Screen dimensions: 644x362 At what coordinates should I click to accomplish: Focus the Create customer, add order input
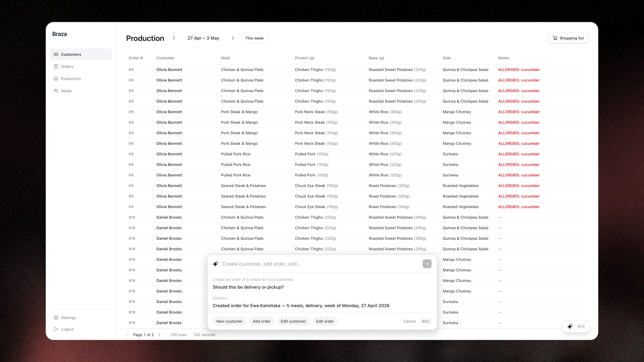pos(320,264)
